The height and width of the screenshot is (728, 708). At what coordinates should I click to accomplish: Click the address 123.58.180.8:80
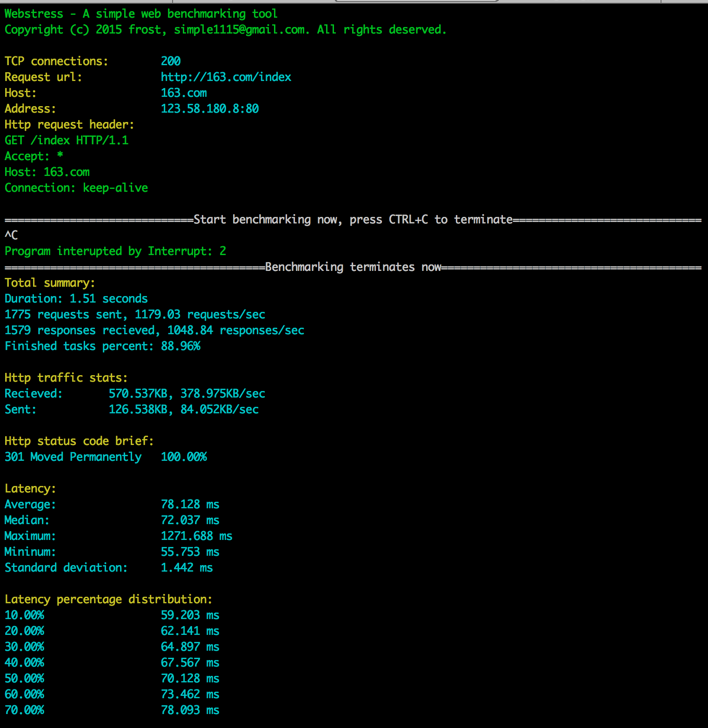click(210, 108)
